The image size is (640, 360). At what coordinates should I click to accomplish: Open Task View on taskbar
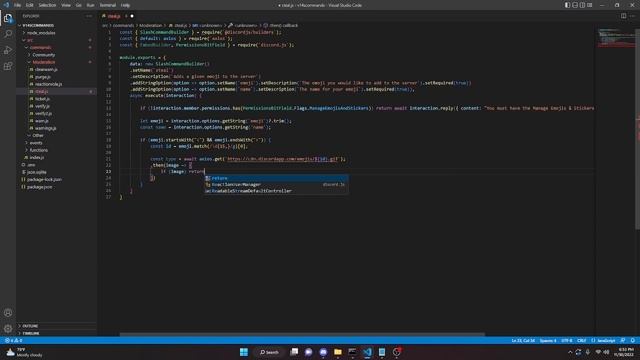tap(294, 352)
